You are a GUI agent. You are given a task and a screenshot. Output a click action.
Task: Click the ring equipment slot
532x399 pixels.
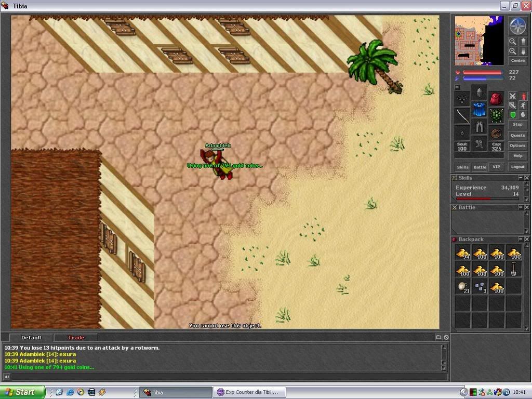462,133
